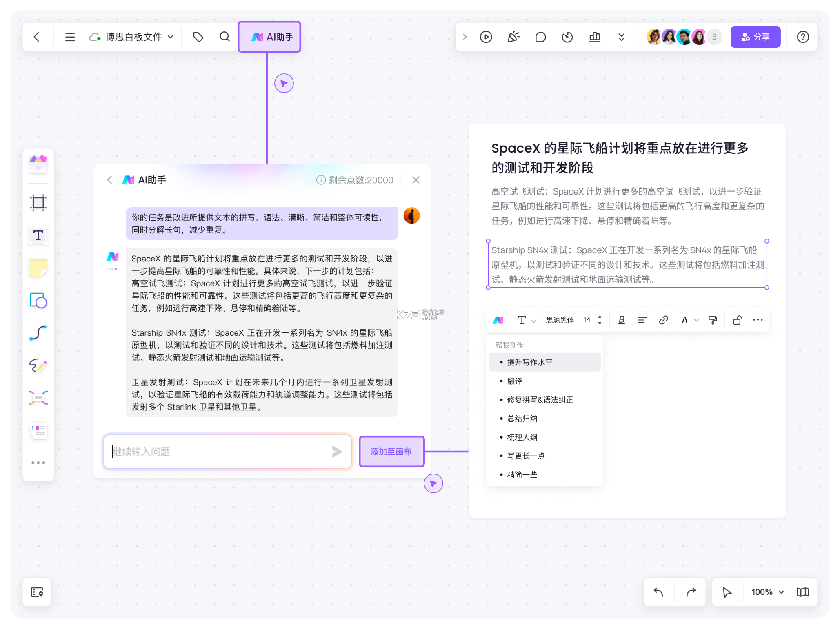Open the font color A dropdown
Viewport: 840px width, 629px height.
point(689,320)
